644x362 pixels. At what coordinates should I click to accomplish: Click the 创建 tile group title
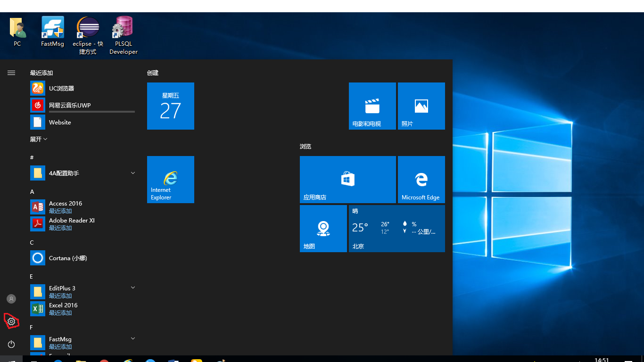coord(153,73)
